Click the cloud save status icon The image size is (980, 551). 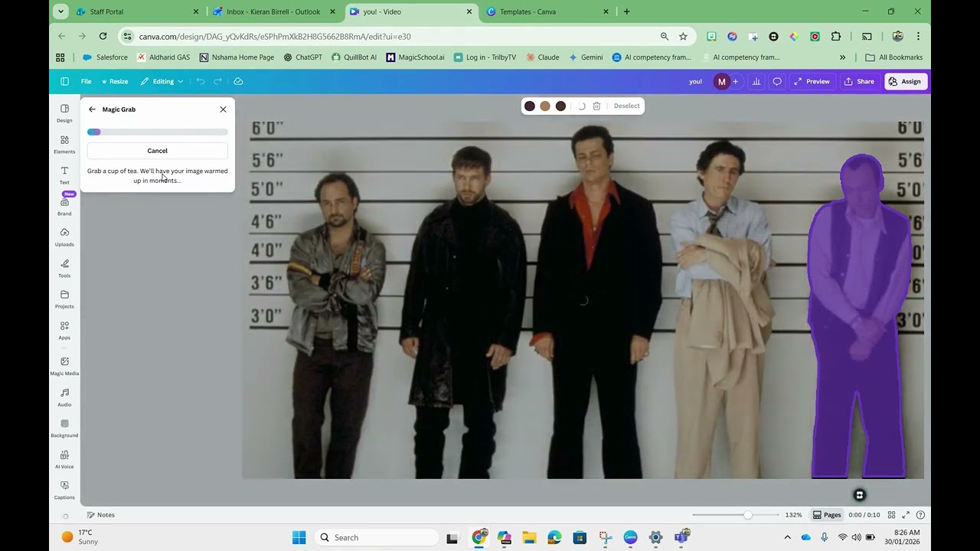point(238,81)
